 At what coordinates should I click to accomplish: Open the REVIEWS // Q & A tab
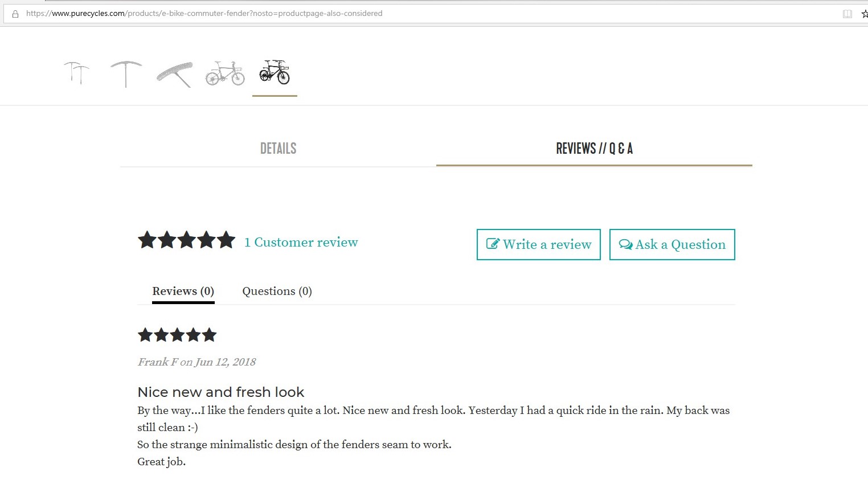click(594, 149)
